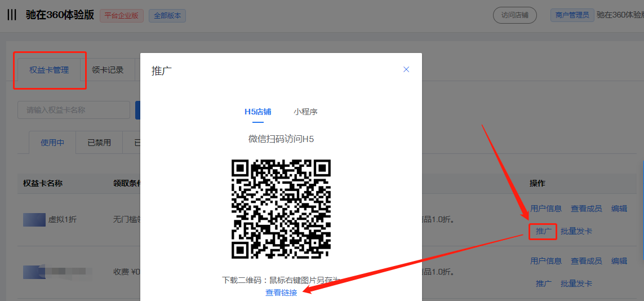Close the 推广 dialog

click(x=406, y=69)
